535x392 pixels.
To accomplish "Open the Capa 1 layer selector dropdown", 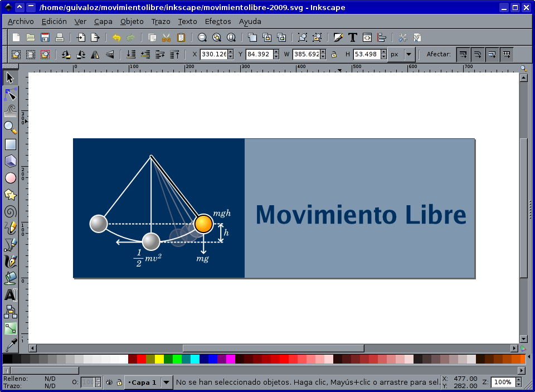I will pos(167,382).
